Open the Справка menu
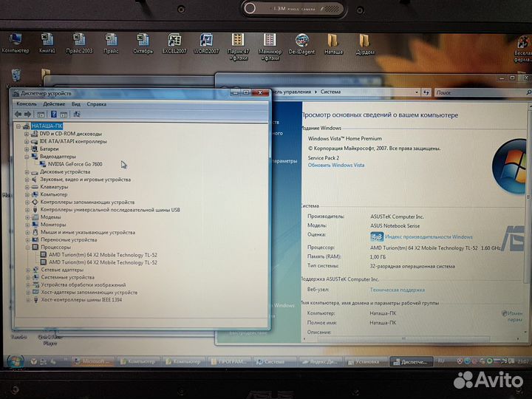Screen dimensions: 532x399 (x=96, y=104)
